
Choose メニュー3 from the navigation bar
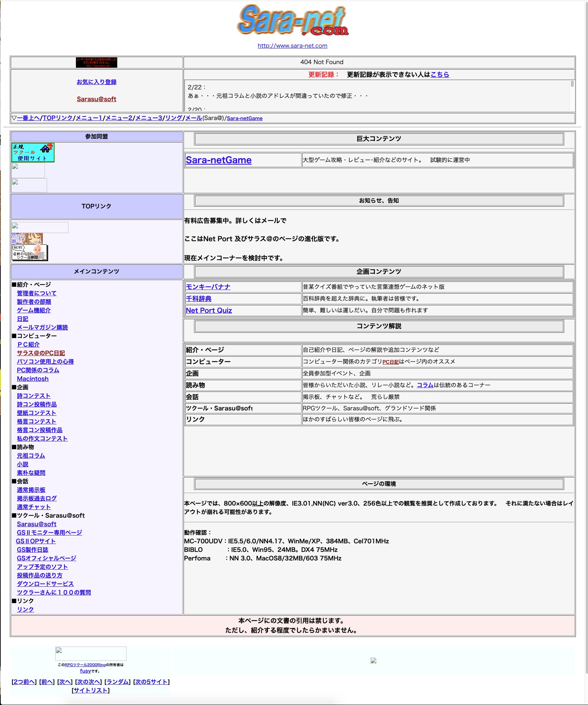point(149,118)
